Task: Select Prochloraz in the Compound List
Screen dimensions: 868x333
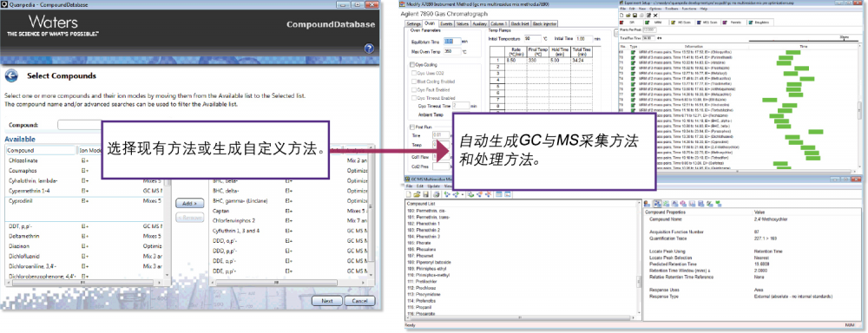Action: point(421,288)
